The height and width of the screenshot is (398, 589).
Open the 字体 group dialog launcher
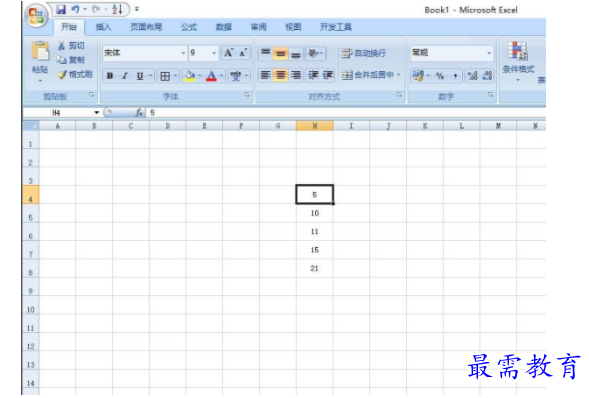point(247,95)
